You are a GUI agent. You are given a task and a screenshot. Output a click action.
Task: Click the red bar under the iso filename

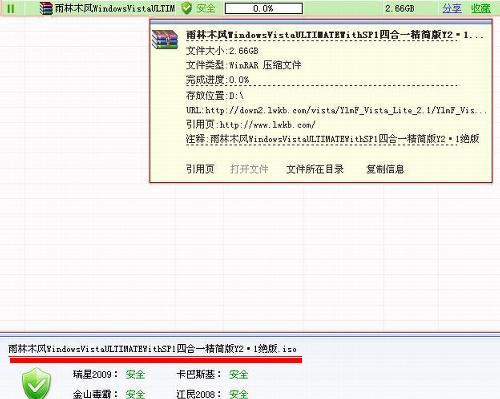(x=156, y=360)
